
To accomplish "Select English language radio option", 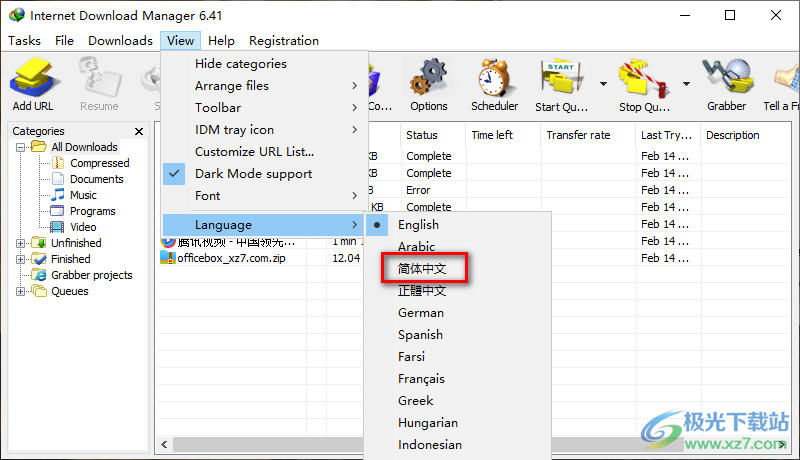I will tap(377, 225).
